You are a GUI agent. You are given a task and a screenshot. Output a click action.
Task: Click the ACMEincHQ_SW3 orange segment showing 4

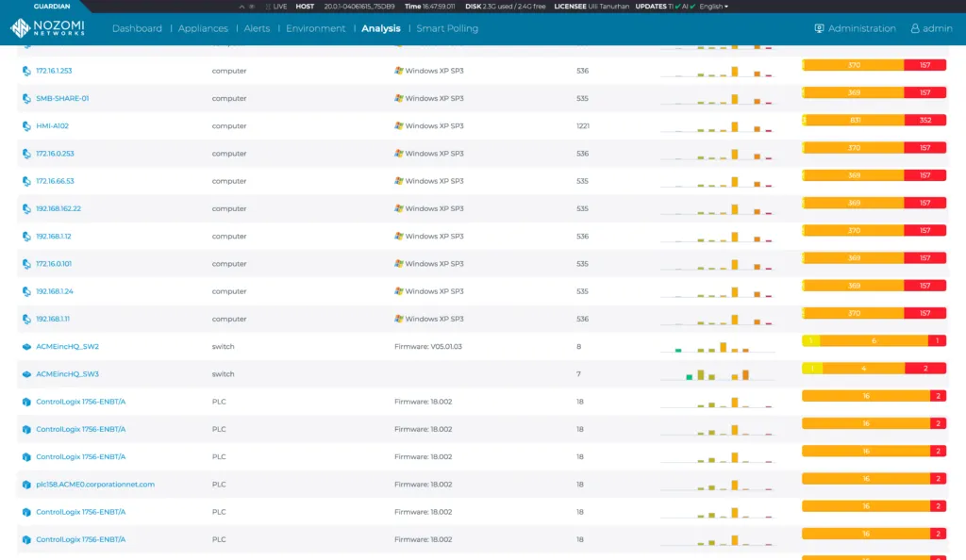(864, 369)
